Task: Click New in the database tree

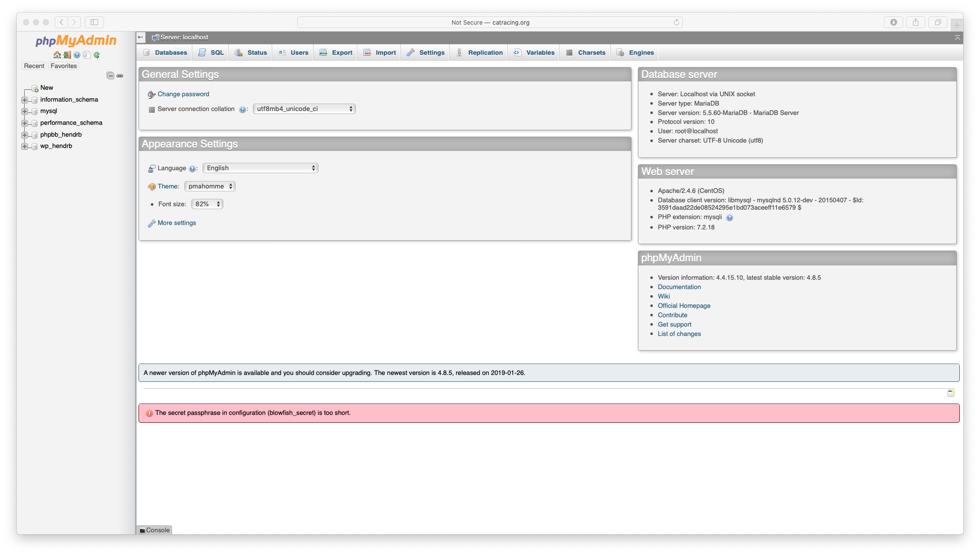Action: click(x=47, y=88)
